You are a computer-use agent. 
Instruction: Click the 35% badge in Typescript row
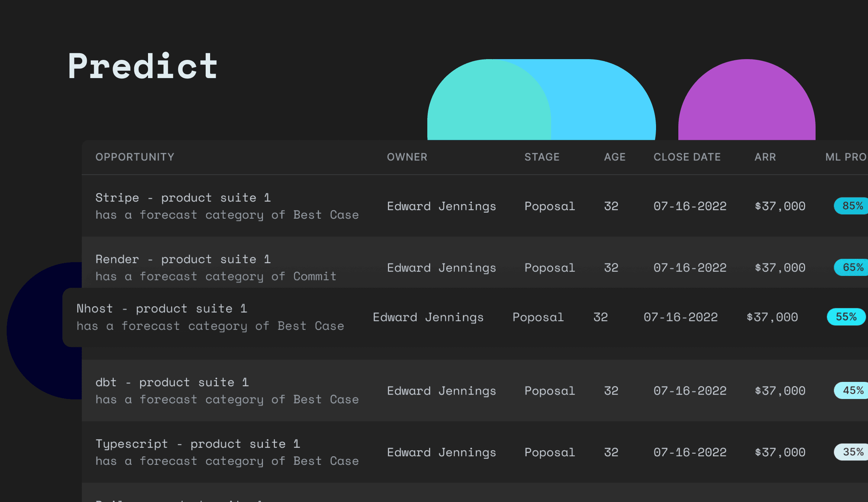point(851,452)
